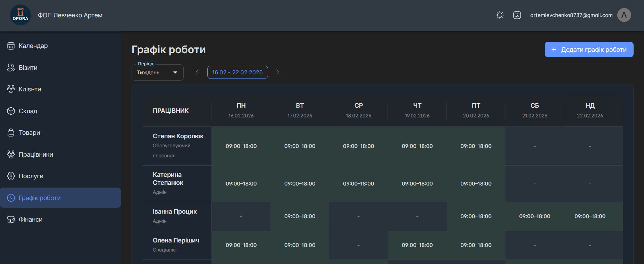Open Олена Перішич employee name

[176, 240]
